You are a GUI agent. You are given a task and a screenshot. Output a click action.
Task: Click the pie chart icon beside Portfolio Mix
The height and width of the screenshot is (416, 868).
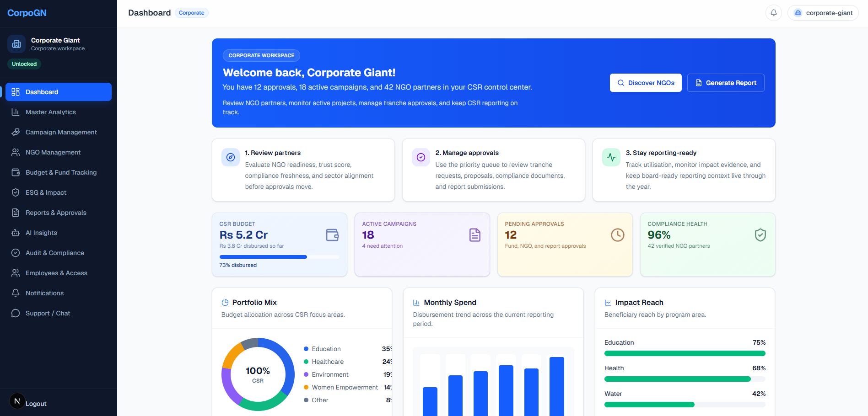pos(225,303)
